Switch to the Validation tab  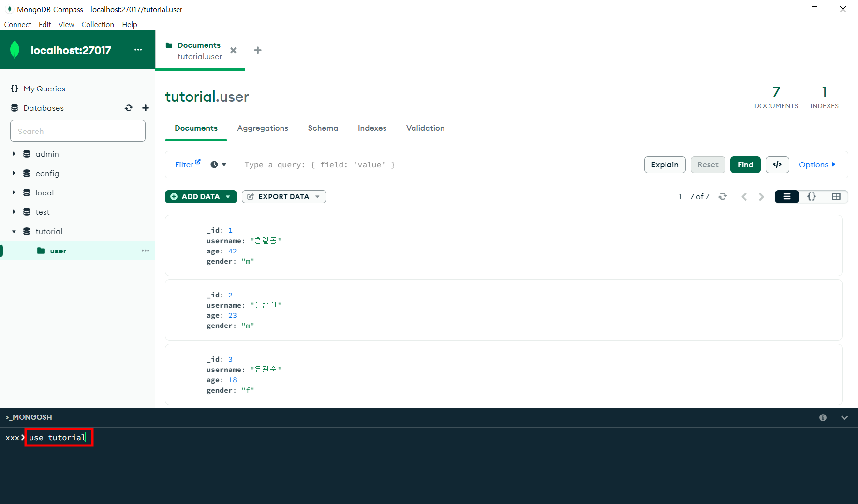(425, 128)
